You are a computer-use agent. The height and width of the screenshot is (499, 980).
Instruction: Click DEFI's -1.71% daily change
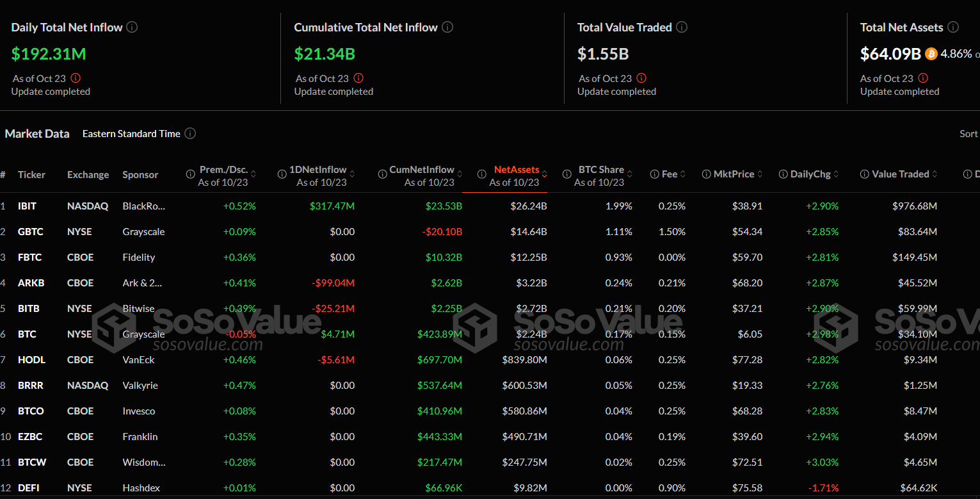pos(822,488)
